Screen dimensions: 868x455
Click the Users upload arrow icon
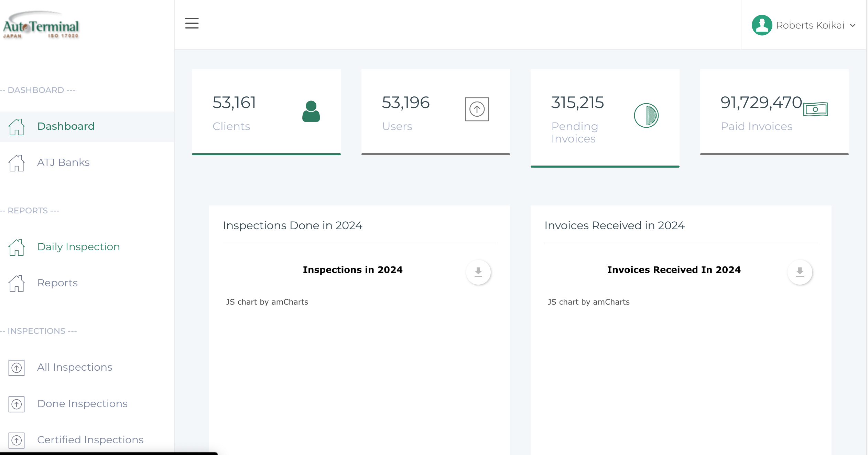[x=477, y=109]
